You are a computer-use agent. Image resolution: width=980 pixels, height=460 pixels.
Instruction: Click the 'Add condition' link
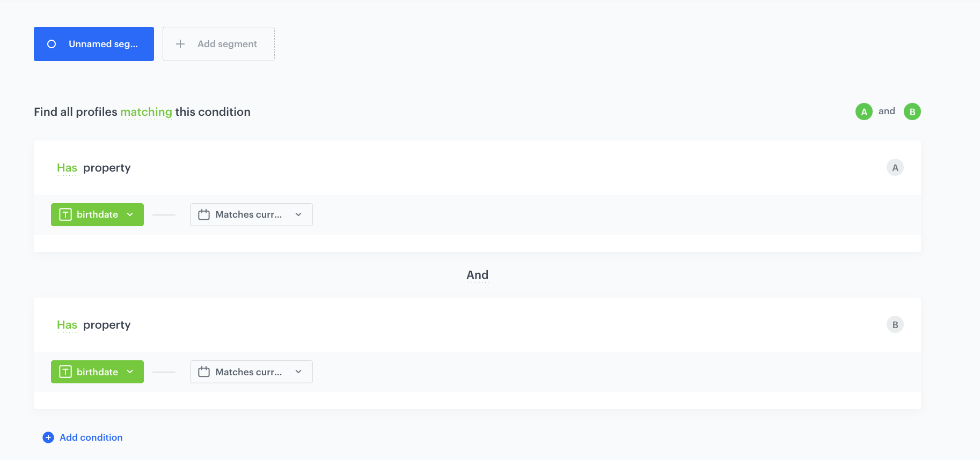91,437
